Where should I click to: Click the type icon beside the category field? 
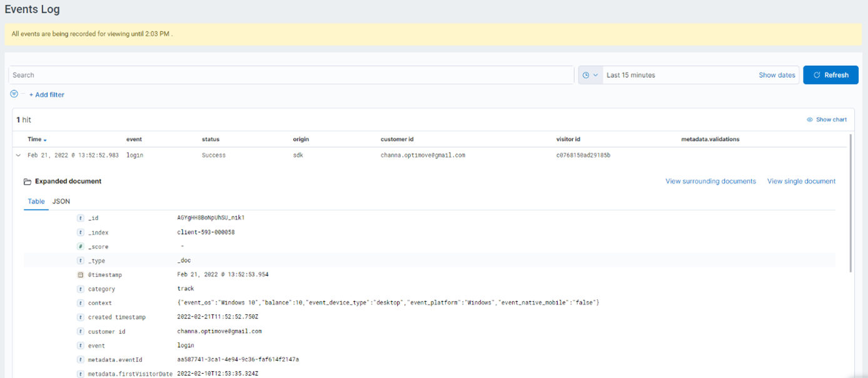[x=81, y=289]
